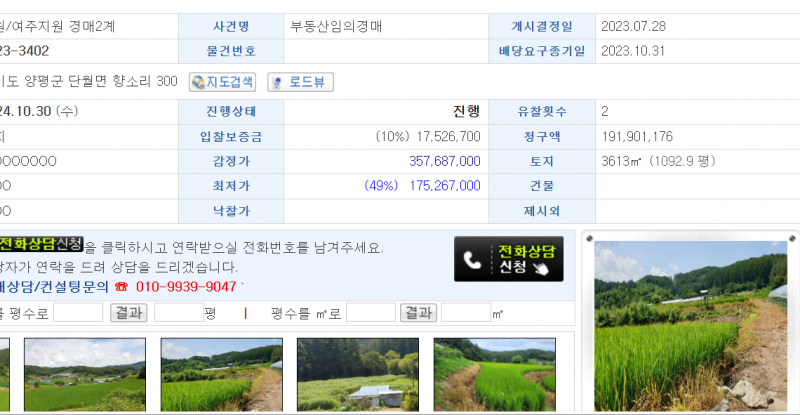The height and width of the screenshot is (415, 800).
Task: Click the 유찰횟수 header cell
Action: (542, 112)
